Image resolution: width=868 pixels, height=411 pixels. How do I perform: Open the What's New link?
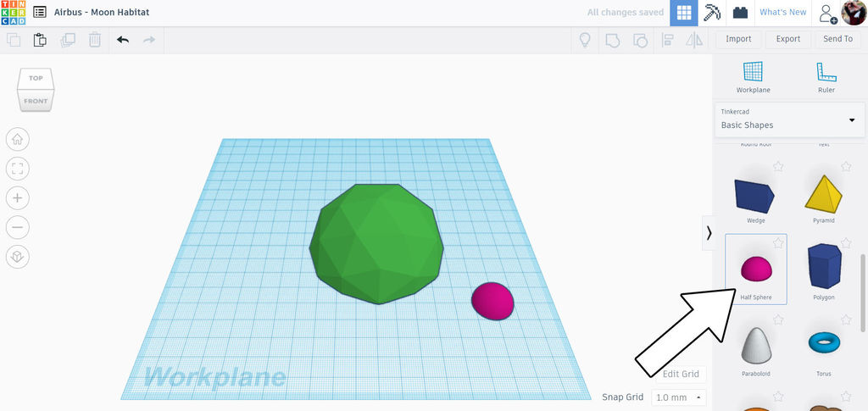coord(782,12)
